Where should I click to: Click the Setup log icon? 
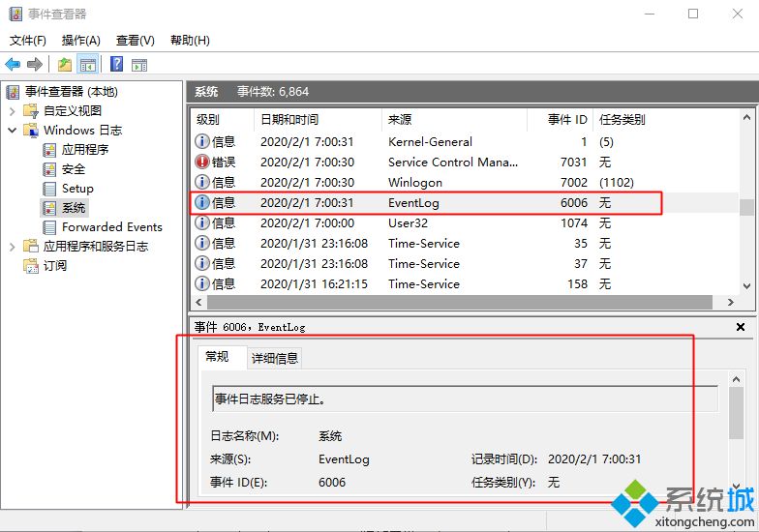(49, 189)
